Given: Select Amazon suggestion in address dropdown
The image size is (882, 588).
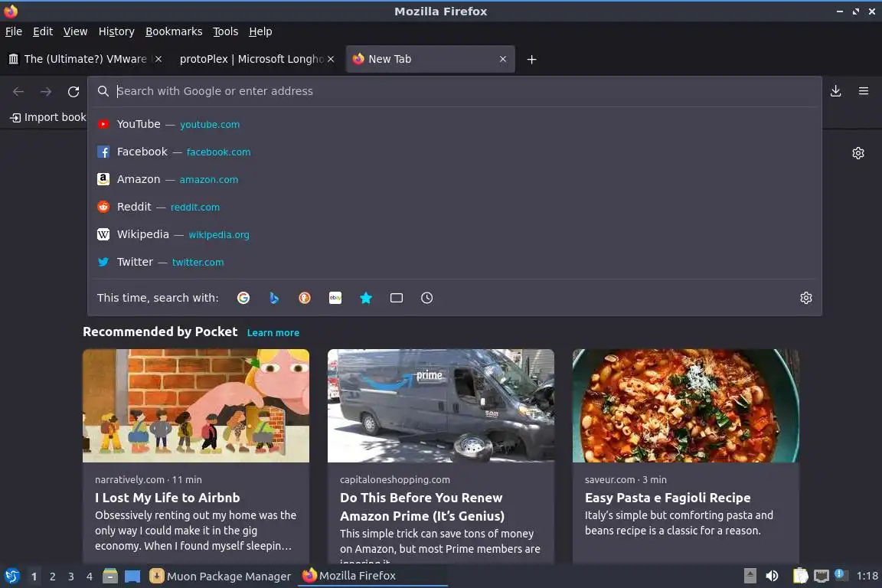Looking at the screenshot, I should click(x=455, y=179).
